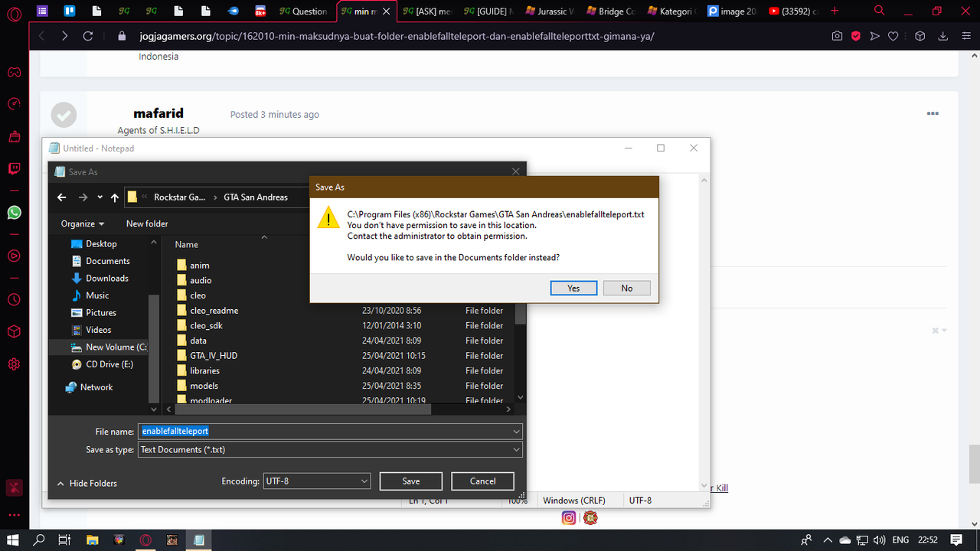Search tabs with the magnifier icon
Viewport: 980px width, 551px height.
pyautogui.click(x=880, y=11)
